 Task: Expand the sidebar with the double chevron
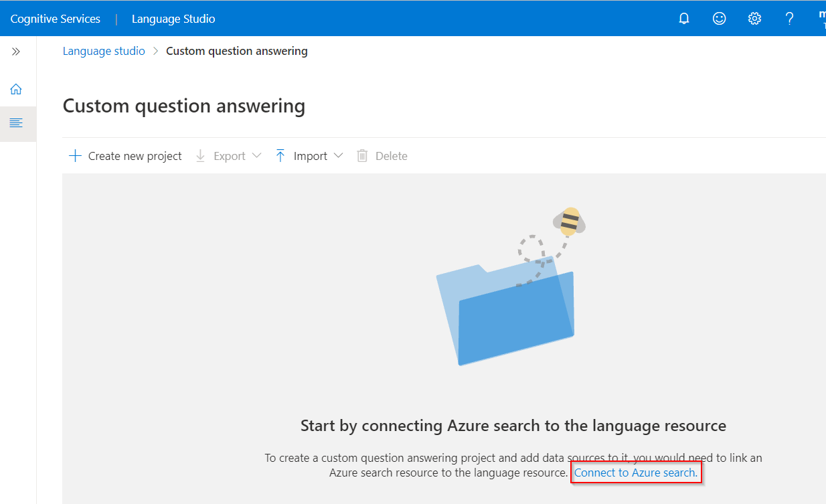tap(16, 51)
